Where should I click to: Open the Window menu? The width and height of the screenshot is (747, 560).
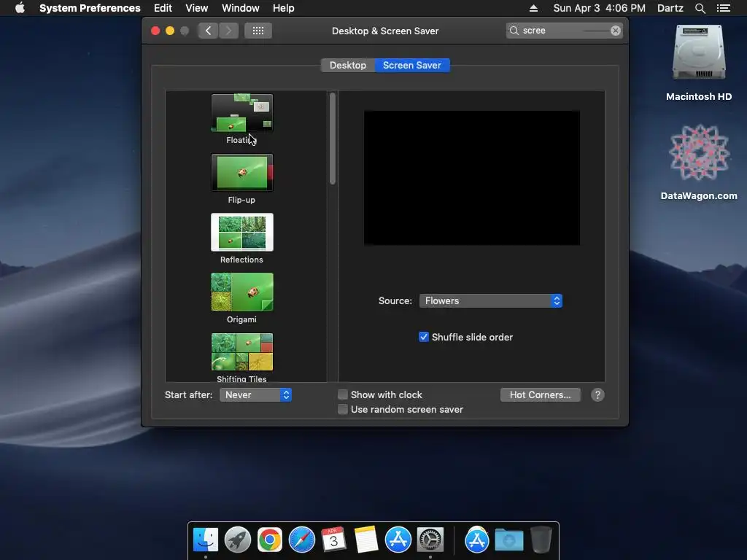point(241,8)
